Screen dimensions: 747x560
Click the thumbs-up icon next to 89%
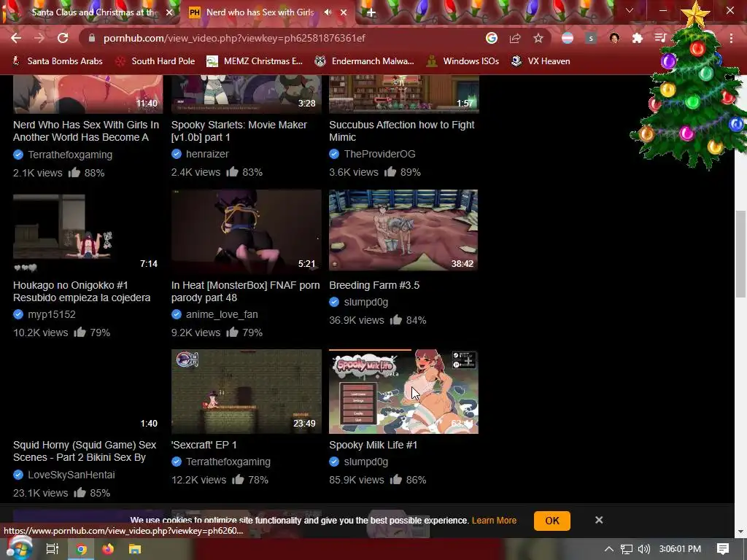390,171
